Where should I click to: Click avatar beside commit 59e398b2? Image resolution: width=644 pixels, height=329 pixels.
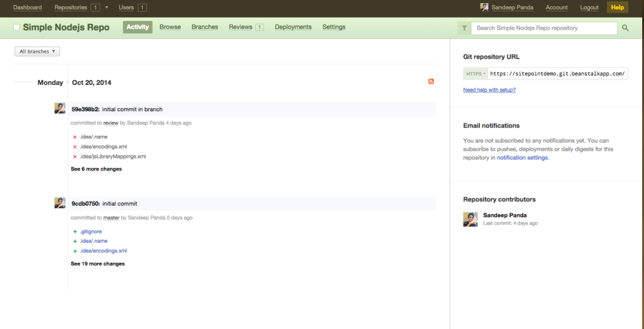60,108
